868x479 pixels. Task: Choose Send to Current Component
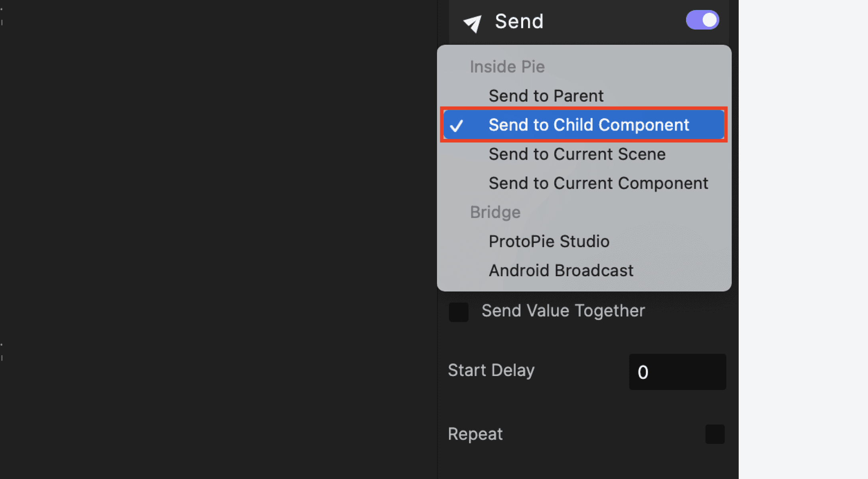point(598,183)
